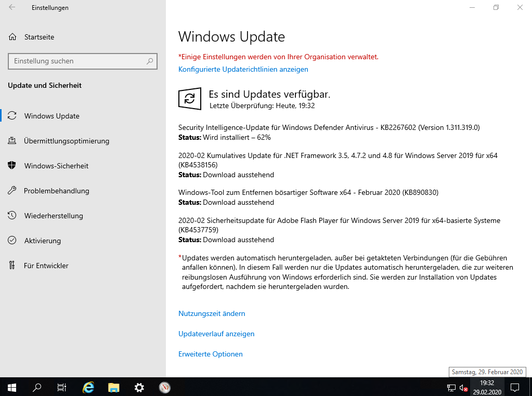The height and width of the screenshot is (396, 532).
Task: Click the search magnifier in Einstellung suchen
Action: (150, 61)
